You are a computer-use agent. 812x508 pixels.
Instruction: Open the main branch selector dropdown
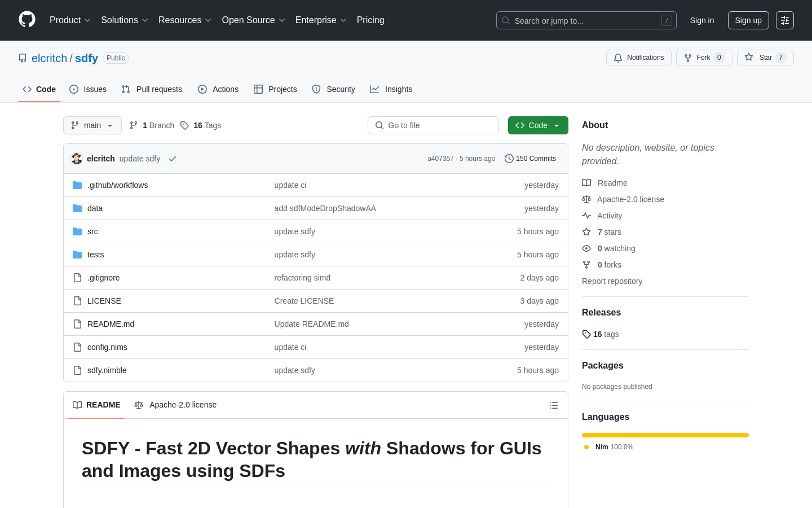click(x=92, y=125)
